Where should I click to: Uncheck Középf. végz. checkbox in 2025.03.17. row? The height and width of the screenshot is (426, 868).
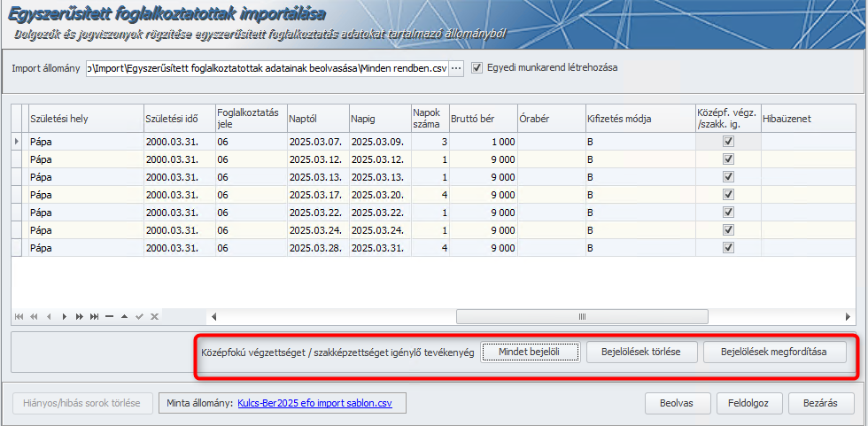pyautogui.click(x=728, y=195)
